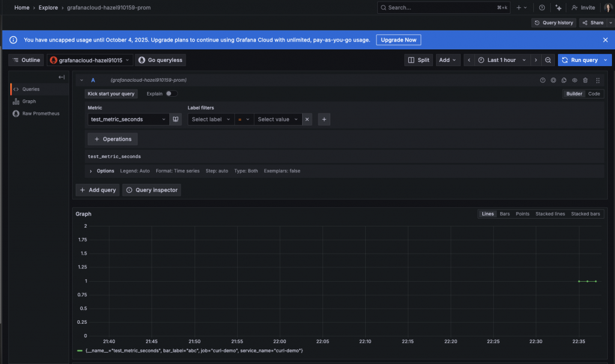Screen dimensions: 615x364
Task: Select Stacked bars graph style
Action: pos(585,214)
